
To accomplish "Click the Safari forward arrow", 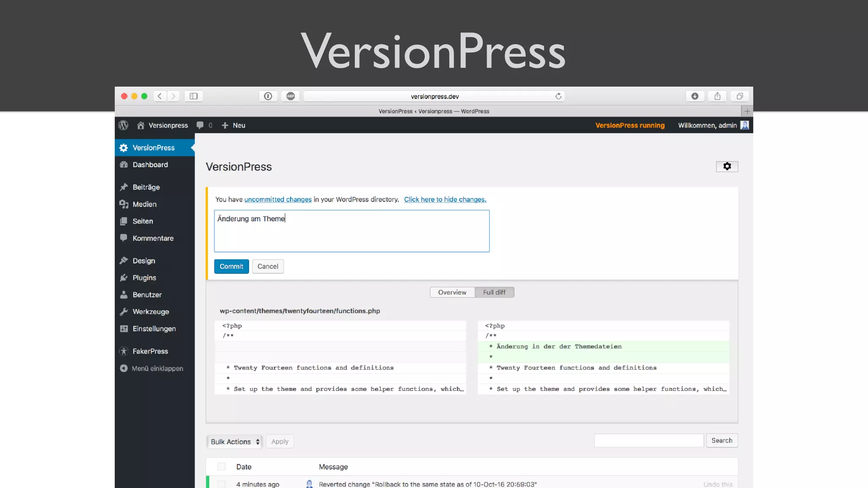I will [173, 96].
